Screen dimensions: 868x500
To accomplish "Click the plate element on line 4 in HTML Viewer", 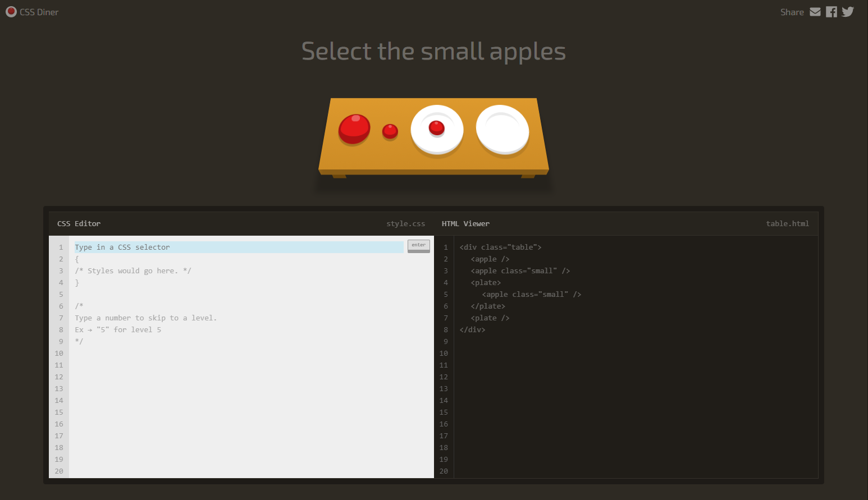I will (x=485, y=282).
